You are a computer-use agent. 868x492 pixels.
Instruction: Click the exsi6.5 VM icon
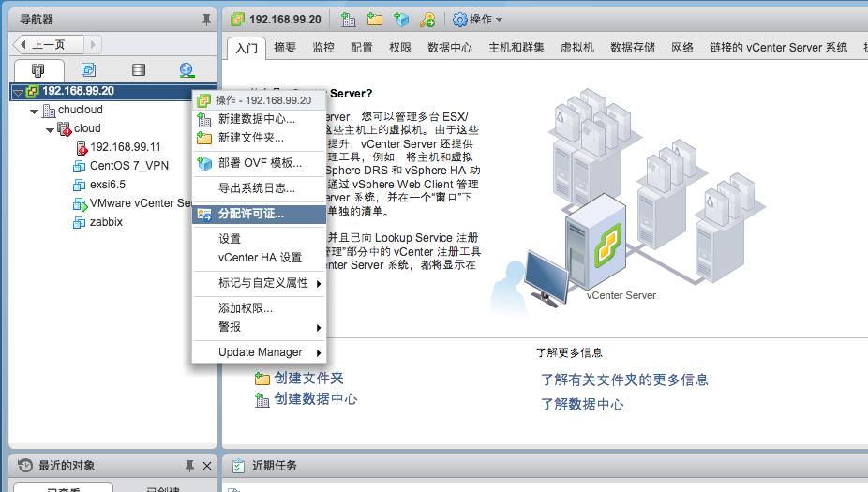tap(79, 186)
